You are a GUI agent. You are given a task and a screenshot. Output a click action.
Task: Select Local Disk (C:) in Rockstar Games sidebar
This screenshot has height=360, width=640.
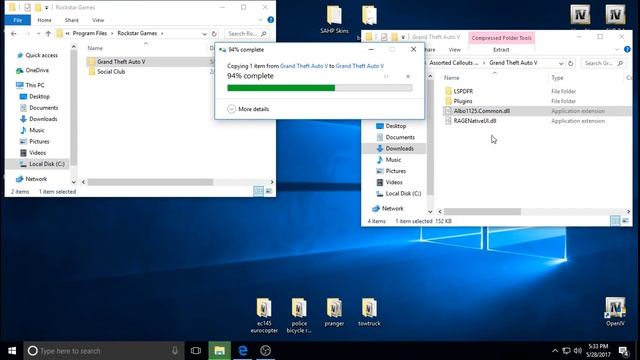[x=47, y=164]
